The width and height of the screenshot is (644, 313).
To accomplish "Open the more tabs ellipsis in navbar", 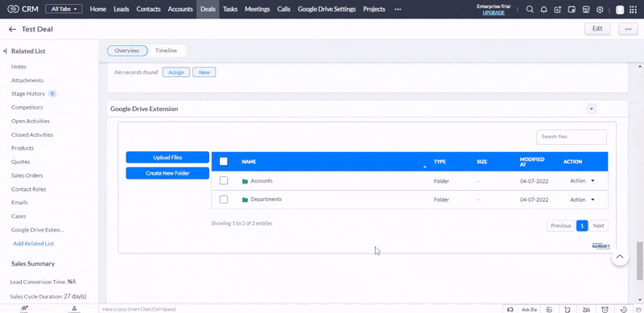I will [x=398, y=9].
